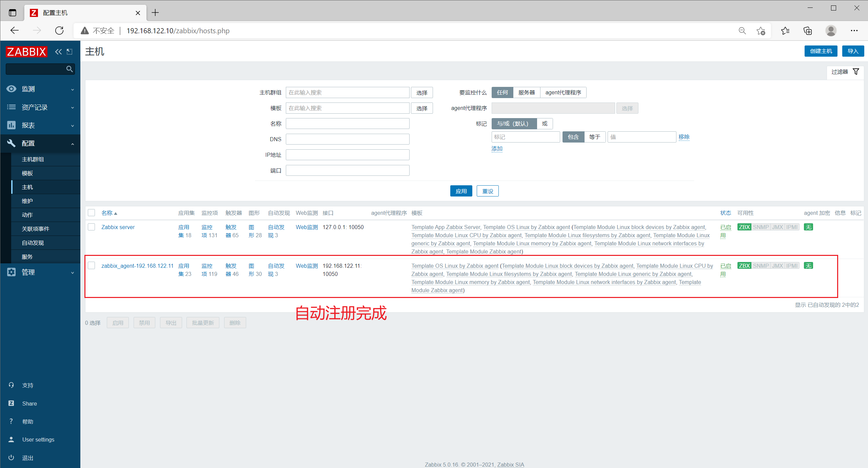
Task: Click the not-secure warning icon
Action: 85,31
